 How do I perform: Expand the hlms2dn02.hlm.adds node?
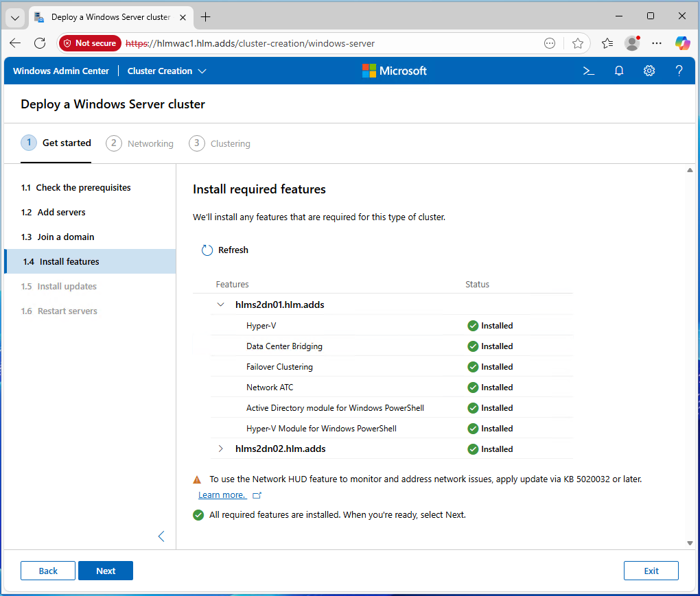tap(220, 449)
